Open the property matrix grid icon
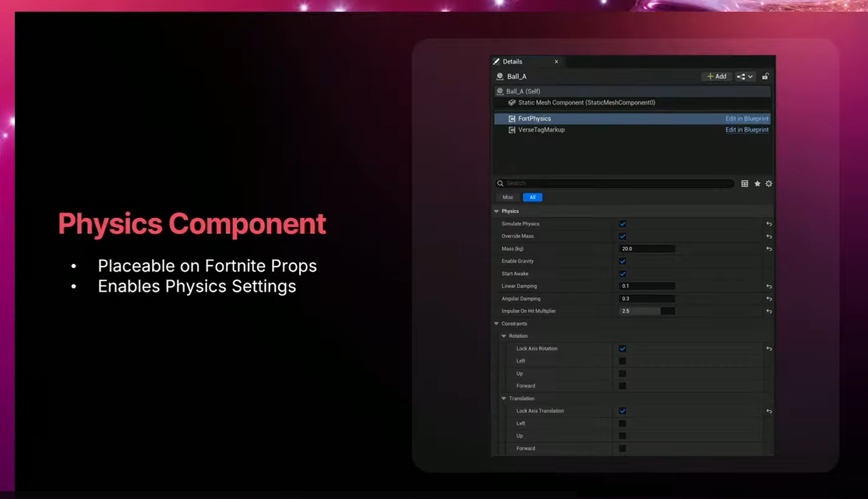The height and width of the screenshot is (499, 868). tap(745, 183)
